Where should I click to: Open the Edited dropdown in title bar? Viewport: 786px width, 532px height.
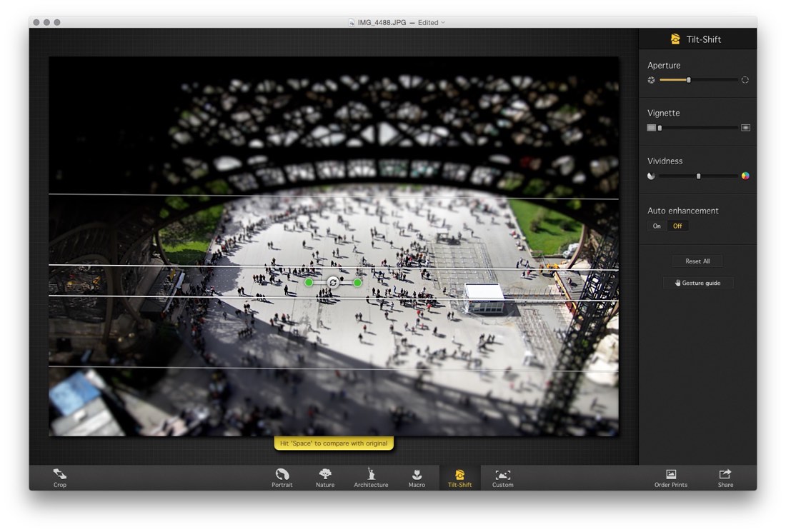point(432,23)
